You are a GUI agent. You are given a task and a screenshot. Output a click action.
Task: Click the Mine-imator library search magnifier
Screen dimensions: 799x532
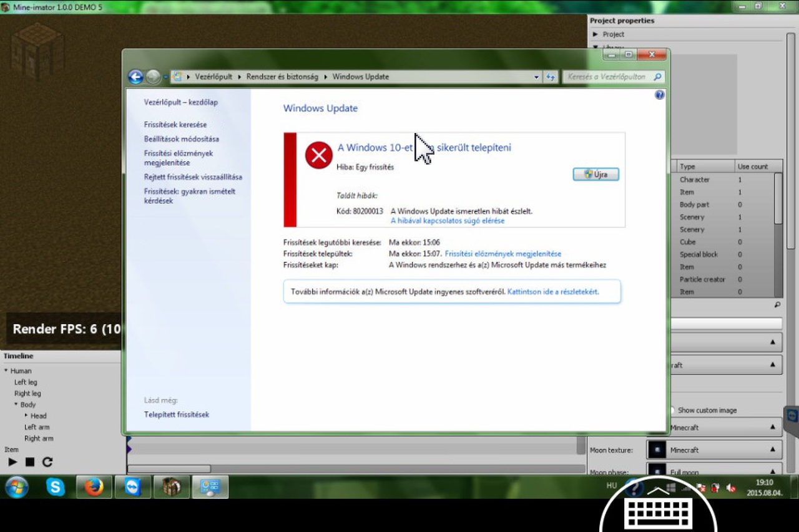pos(777,305)
